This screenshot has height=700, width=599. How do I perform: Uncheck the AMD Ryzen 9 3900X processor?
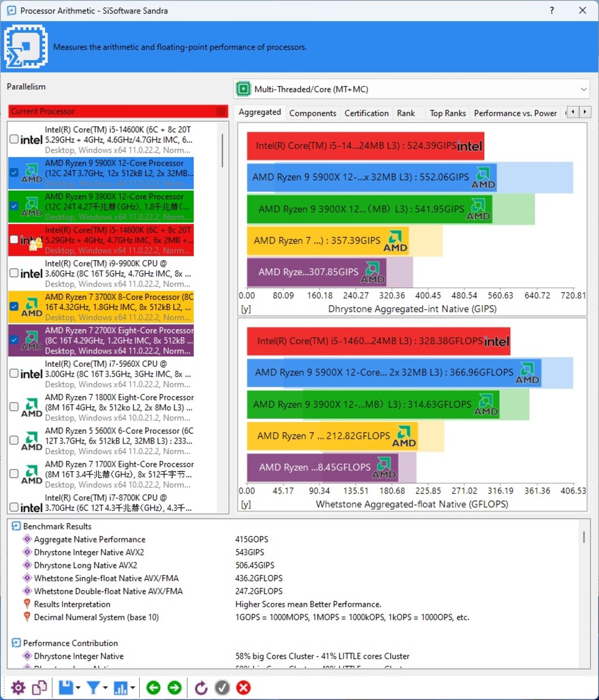pos(14,206)
